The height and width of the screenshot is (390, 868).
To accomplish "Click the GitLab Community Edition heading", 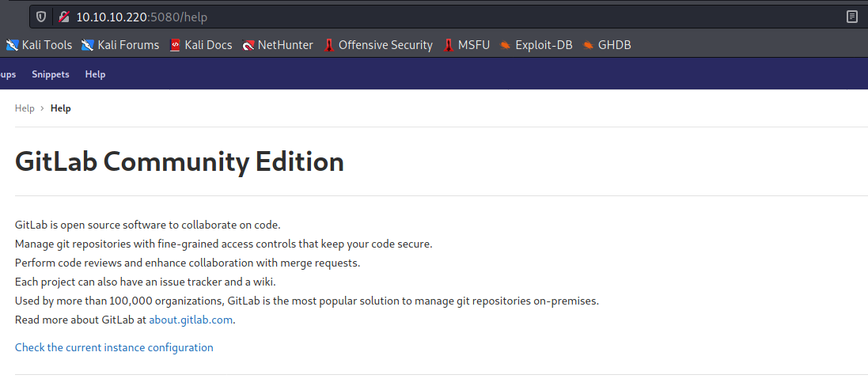I will click(180, 161).
